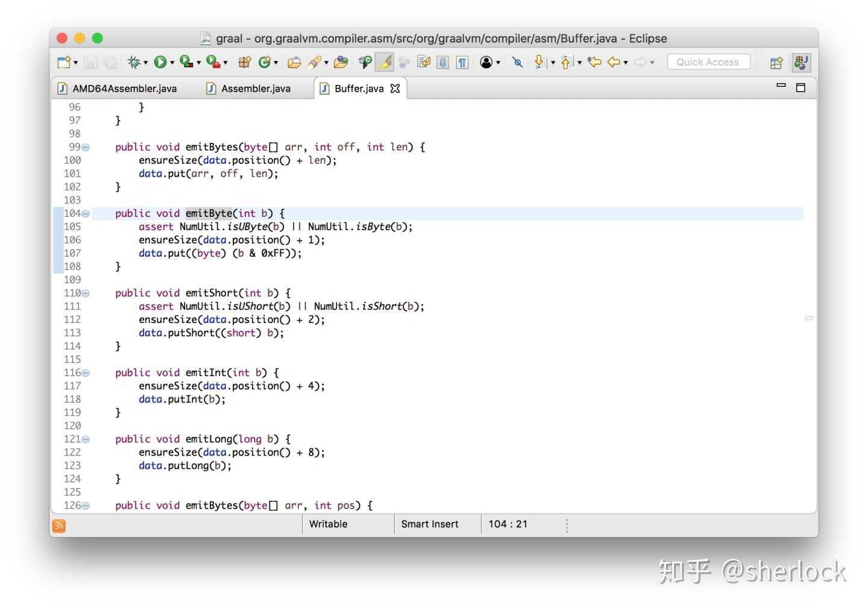Open the Previous Annotation dropdown arrow
Image resolution: width=868 pixels, height=608 pixels.
(579, 63)
